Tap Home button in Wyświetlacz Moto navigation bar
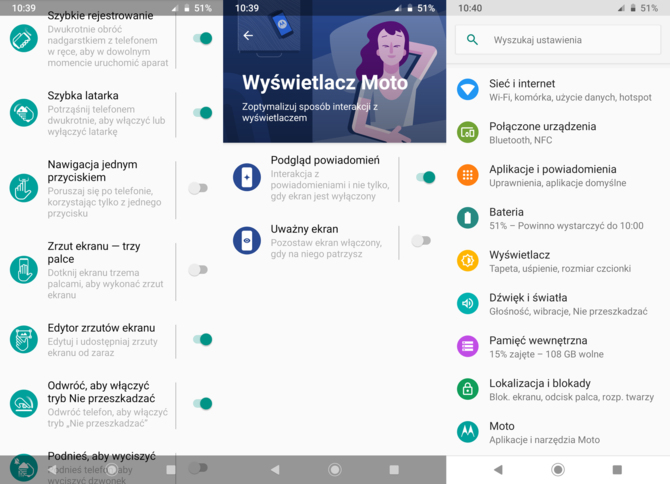This screenshot has height=484, width=670. [335, 470]
